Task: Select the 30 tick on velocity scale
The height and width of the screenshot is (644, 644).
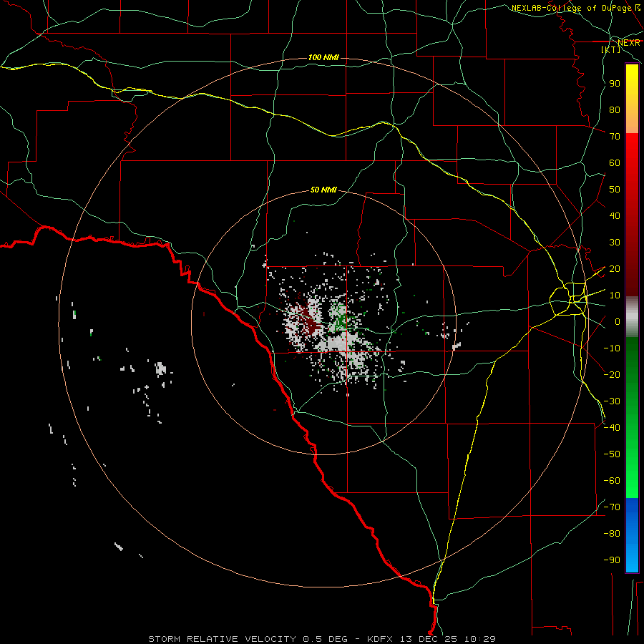Action: [615, 243]
